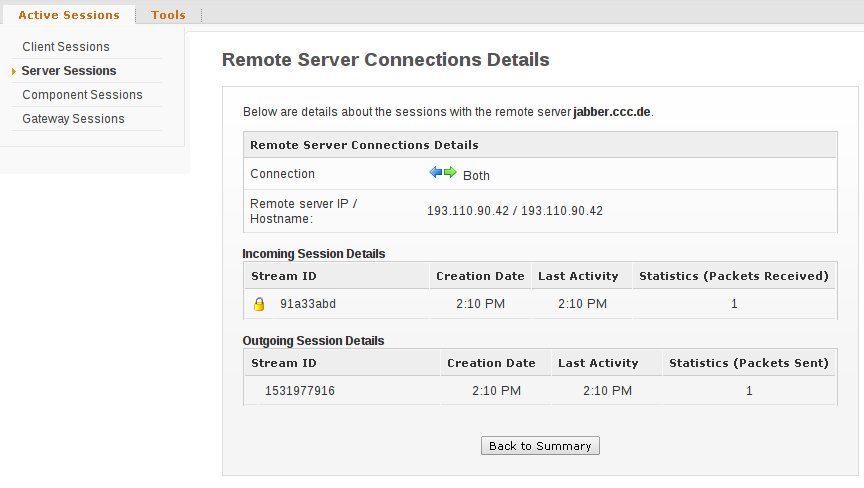864x488 pixels.
Task: Open Client Sessions in the sidebar
Action: click(x=66, y=47)
